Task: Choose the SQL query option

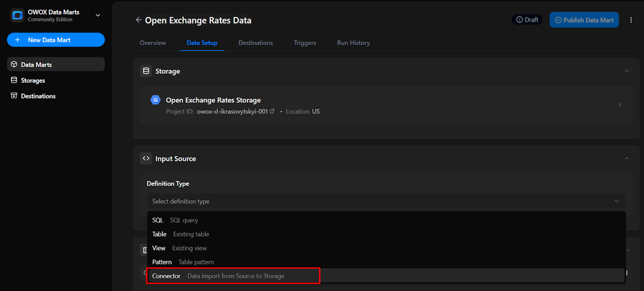Action: (386, 220)
